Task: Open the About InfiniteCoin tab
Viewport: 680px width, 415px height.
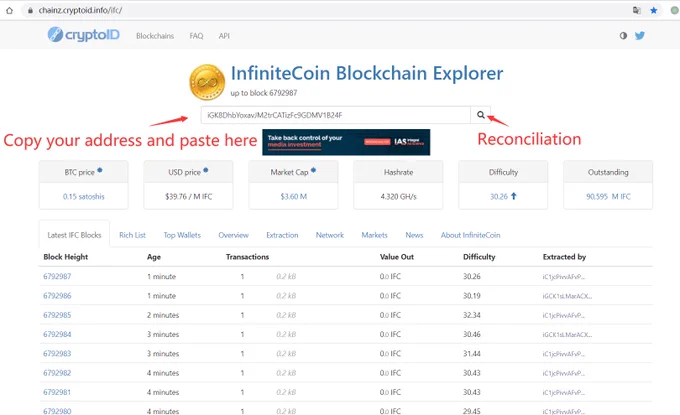Action: (x=471, y=235)
